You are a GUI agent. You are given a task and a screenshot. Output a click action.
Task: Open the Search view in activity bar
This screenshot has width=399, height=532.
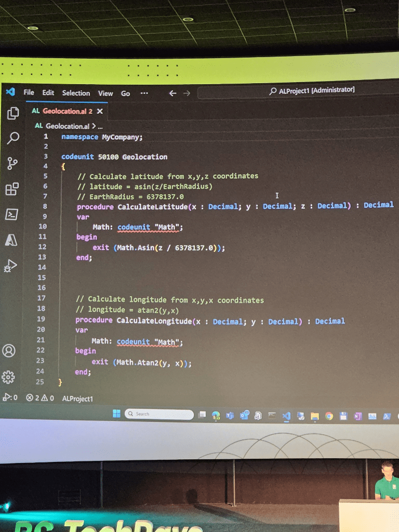(13, 138)
